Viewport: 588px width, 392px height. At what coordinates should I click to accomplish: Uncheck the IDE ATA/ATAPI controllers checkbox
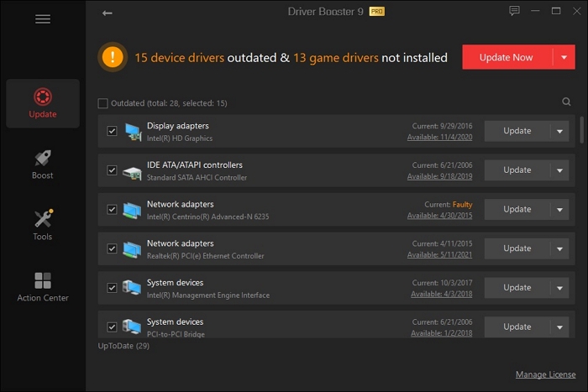coord(112,170)
